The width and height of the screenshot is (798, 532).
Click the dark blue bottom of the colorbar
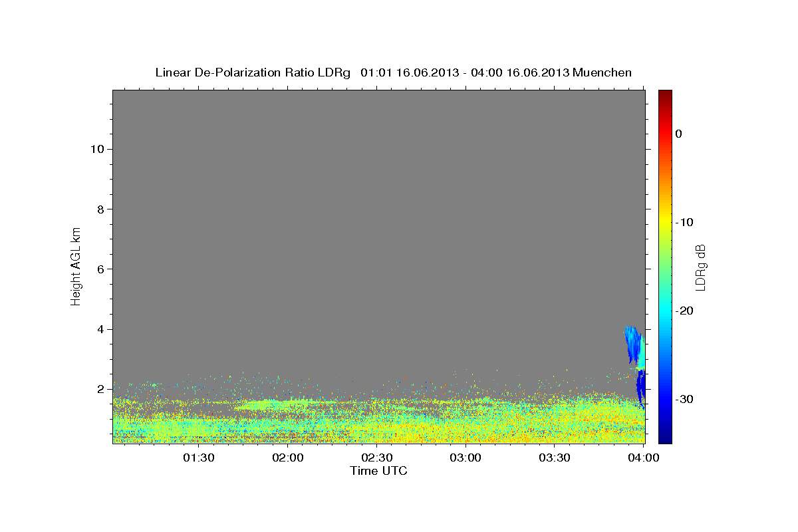(x=665, y=438)
